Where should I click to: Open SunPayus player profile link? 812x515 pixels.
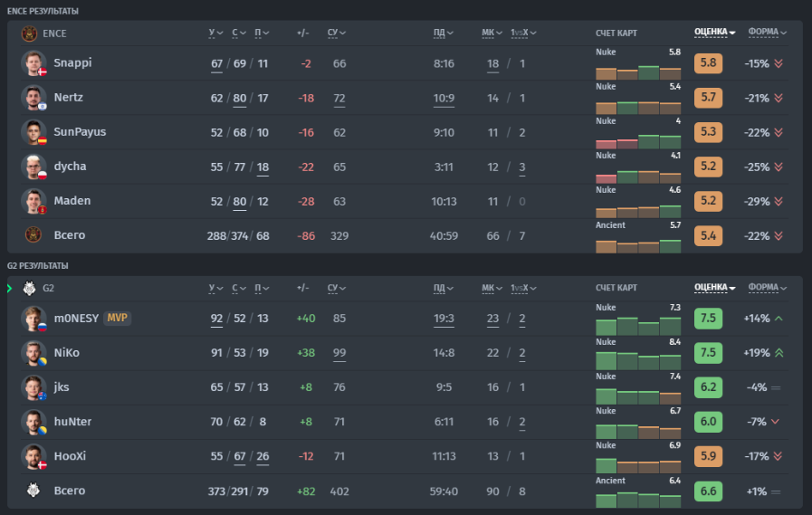pos(80,132)
